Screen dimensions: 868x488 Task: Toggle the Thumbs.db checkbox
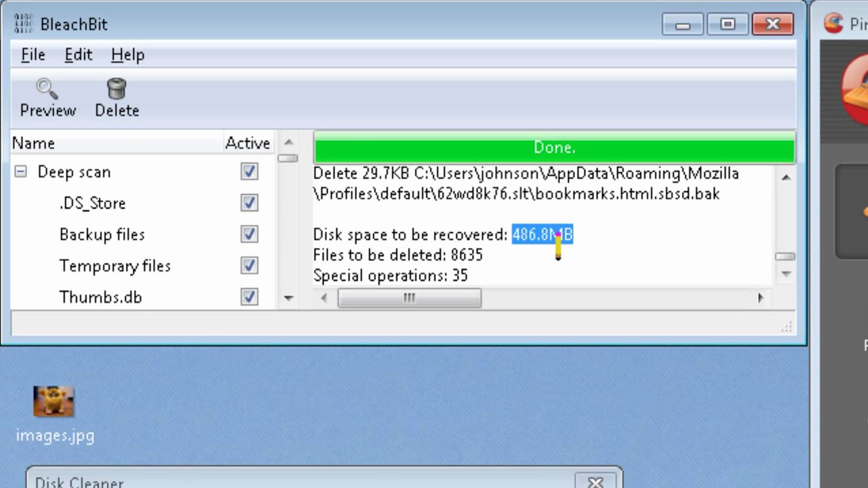point(249,297)
